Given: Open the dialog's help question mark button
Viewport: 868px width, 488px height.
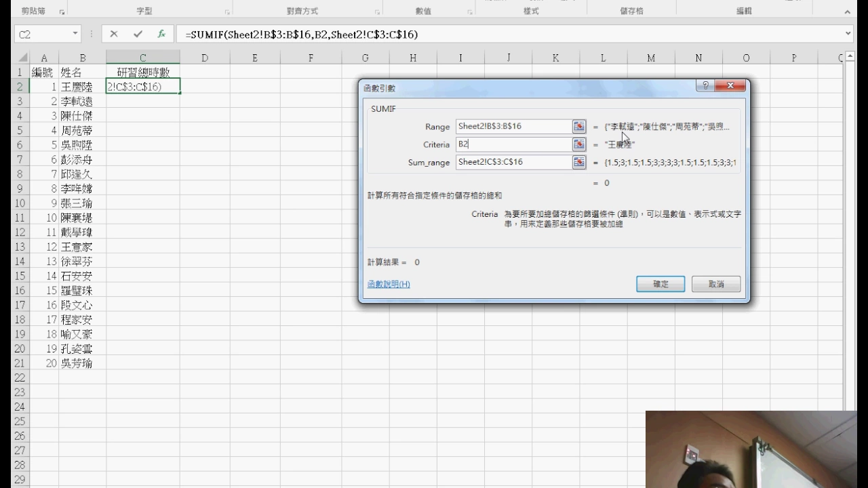Looking at the screenshot, I should (705, 86).
